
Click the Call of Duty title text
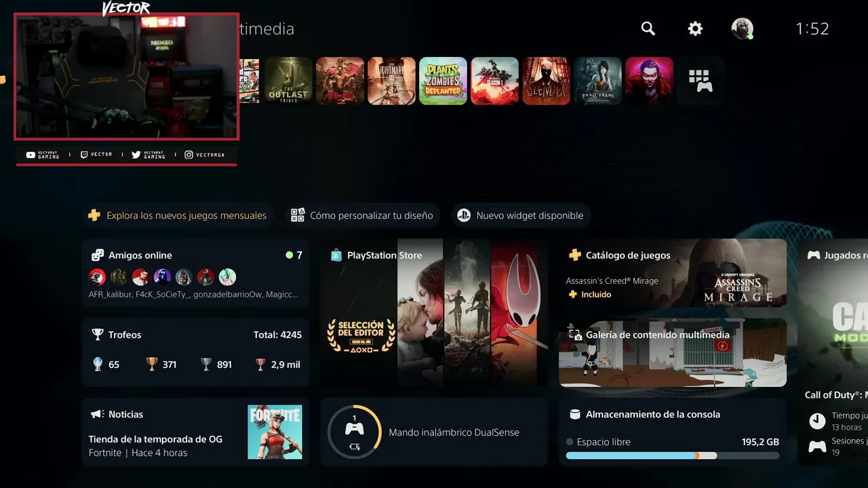tap(835, 395)
